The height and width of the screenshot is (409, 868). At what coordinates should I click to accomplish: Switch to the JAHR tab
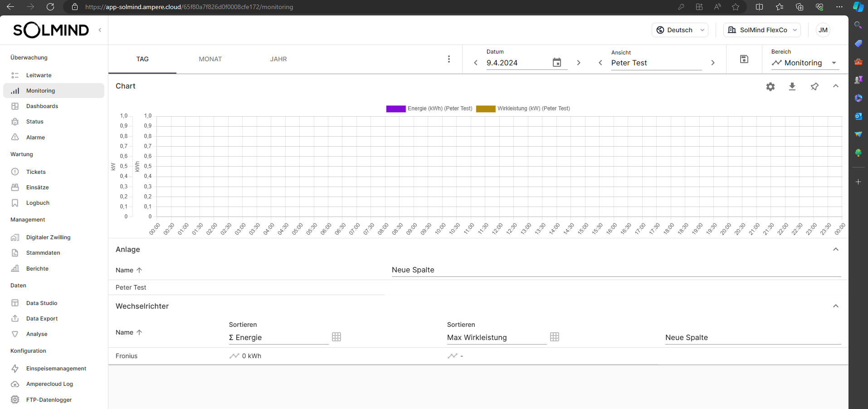point(278,59)
